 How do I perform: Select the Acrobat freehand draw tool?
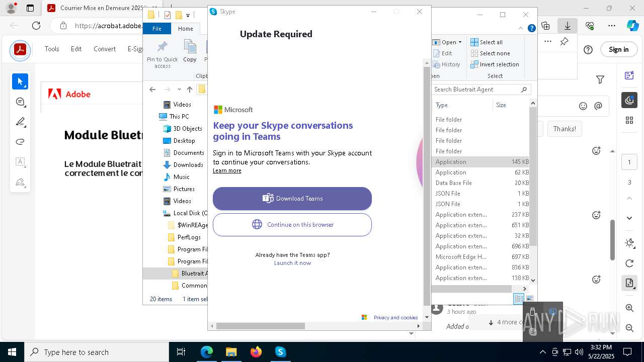point(20,142)
